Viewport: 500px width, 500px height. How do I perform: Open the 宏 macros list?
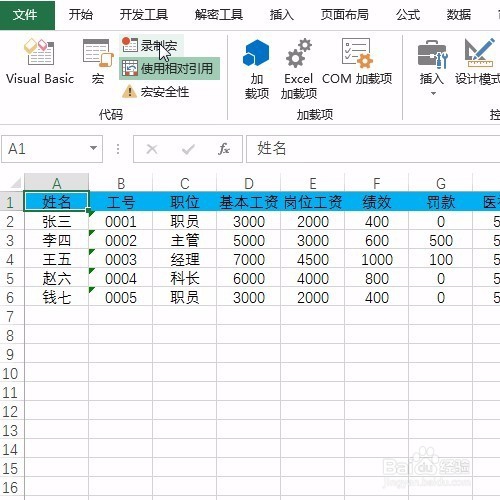point(98,62)
